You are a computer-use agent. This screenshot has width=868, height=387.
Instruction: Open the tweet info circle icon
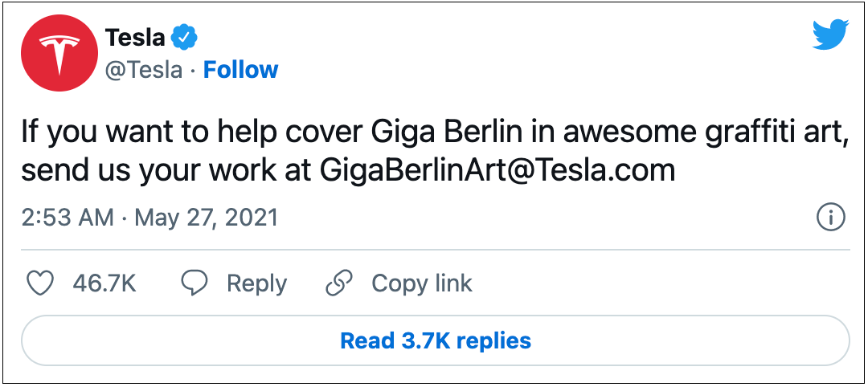(x=830, y=217)
